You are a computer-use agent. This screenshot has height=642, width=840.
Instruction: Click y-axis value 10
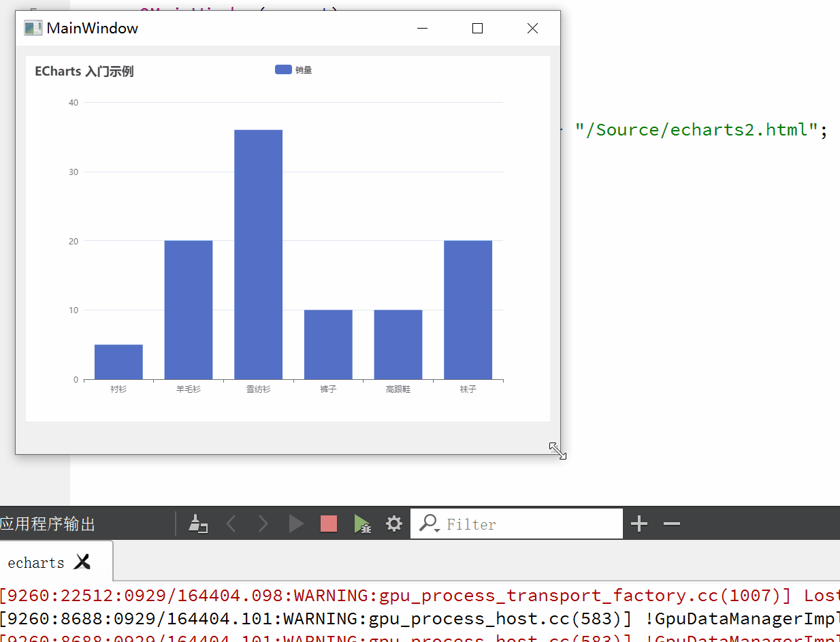(x=74, y=310)
